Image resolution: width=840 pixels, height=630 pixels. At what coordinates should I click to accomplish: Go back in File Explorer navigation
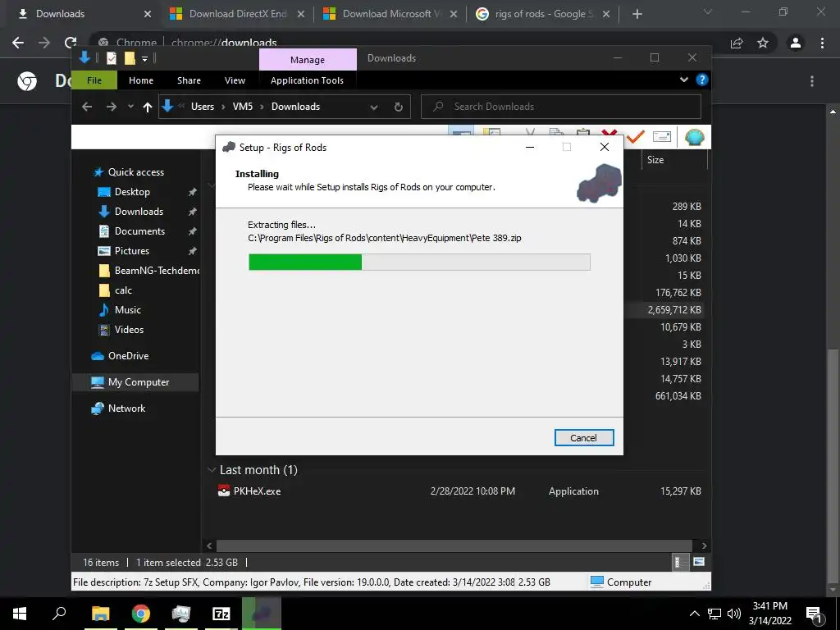point(87,107)
